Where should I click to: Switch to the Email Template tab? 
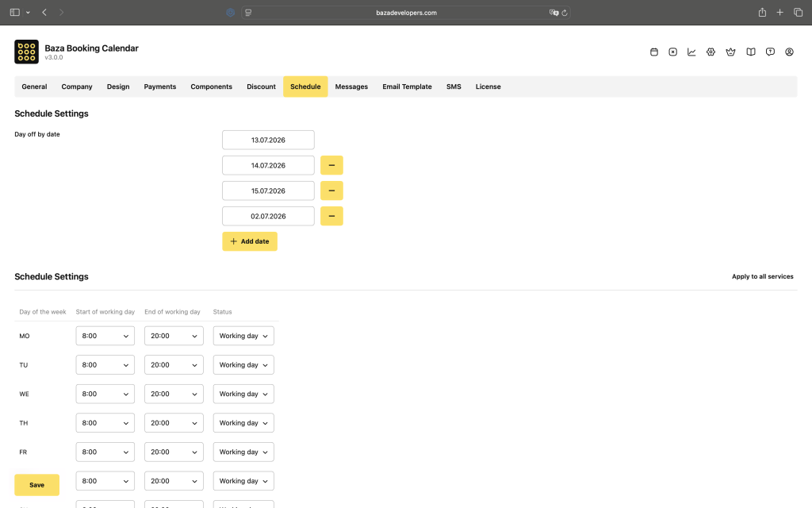point(407,87)
